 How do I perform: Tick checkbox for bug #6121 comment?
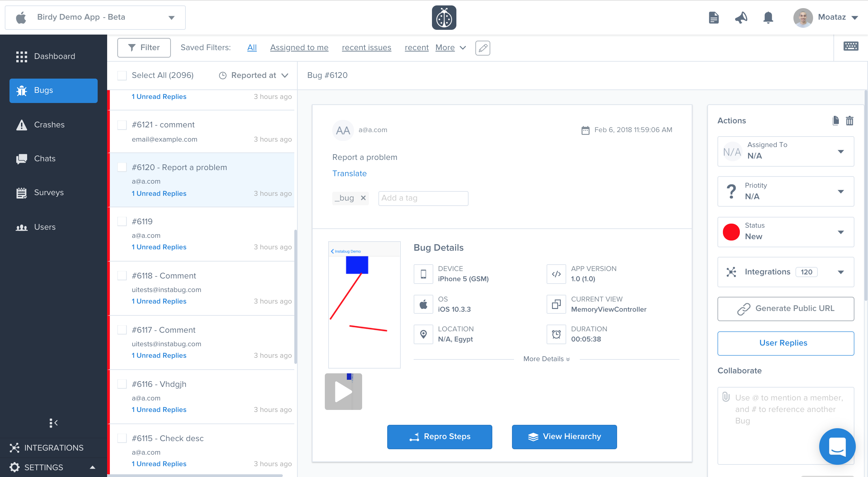(122, 125)
